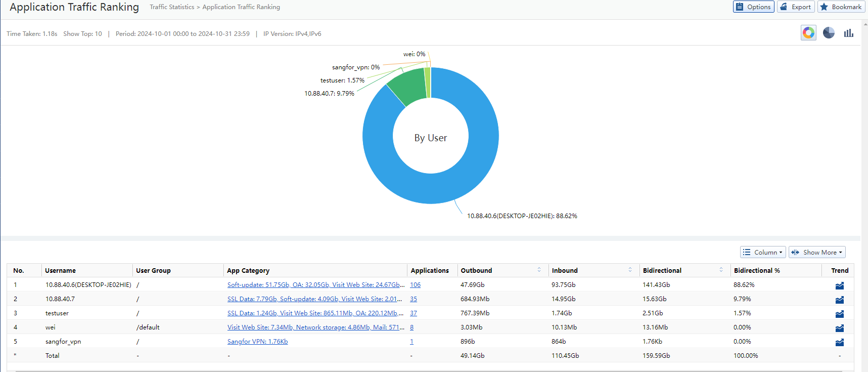The height and width of the screenshot is (372, 868).
Task: Click Application Traffic Ranking breadcrumb item
Action: pyautogui.click(x=241, y=7)
